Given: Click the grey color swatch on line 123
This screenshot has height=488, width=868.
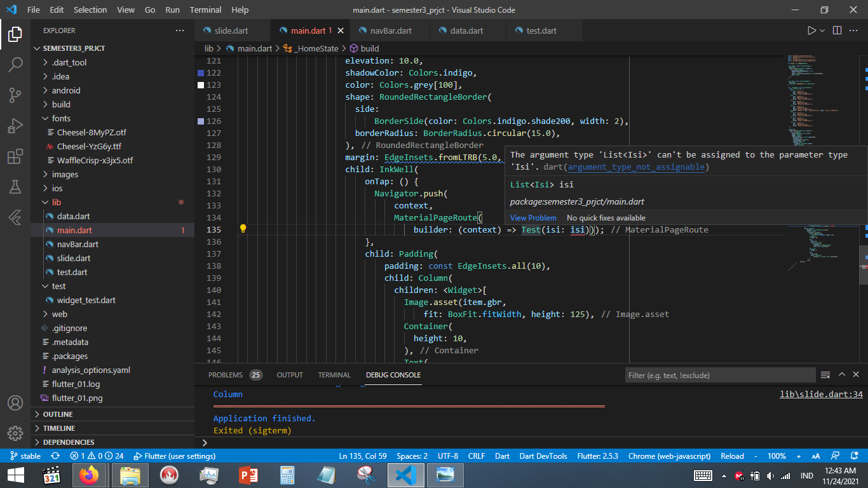Looking at the screenshot, I should tap(201, 85).
